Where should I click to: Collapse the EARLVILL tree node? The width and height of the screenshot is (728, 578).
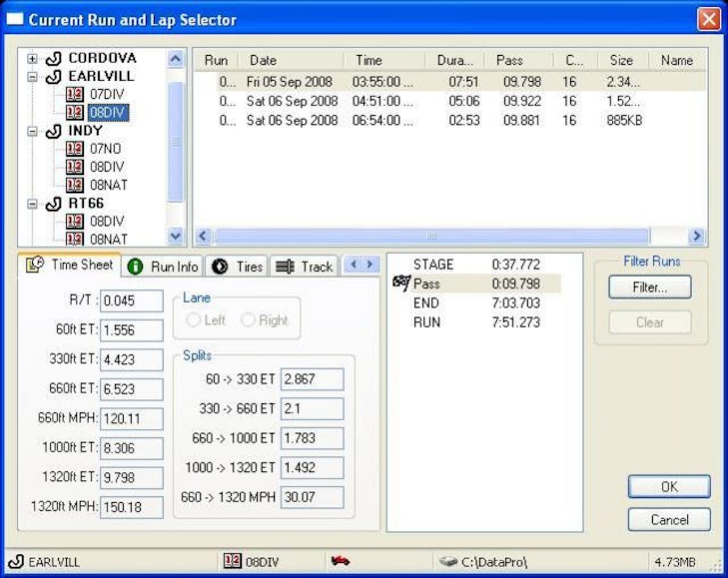pyautogui.click(x=33, y=77)
